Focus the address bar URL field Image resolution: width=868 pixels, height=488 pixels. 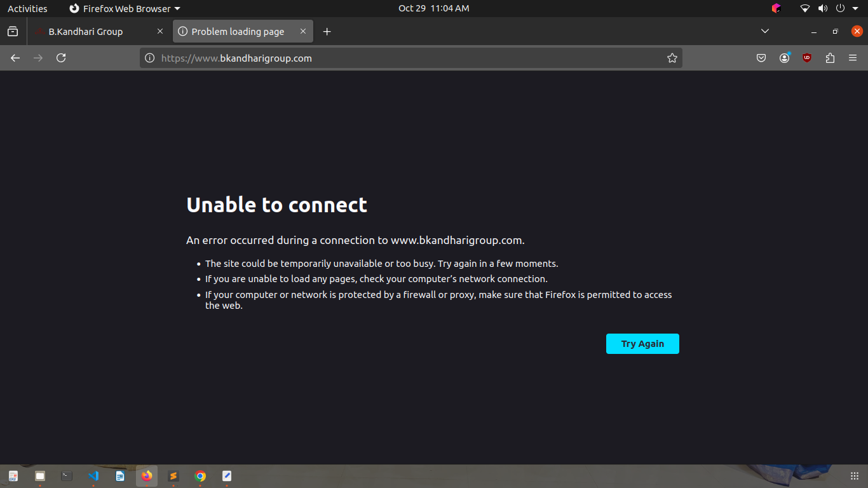[x=411, y=58]
